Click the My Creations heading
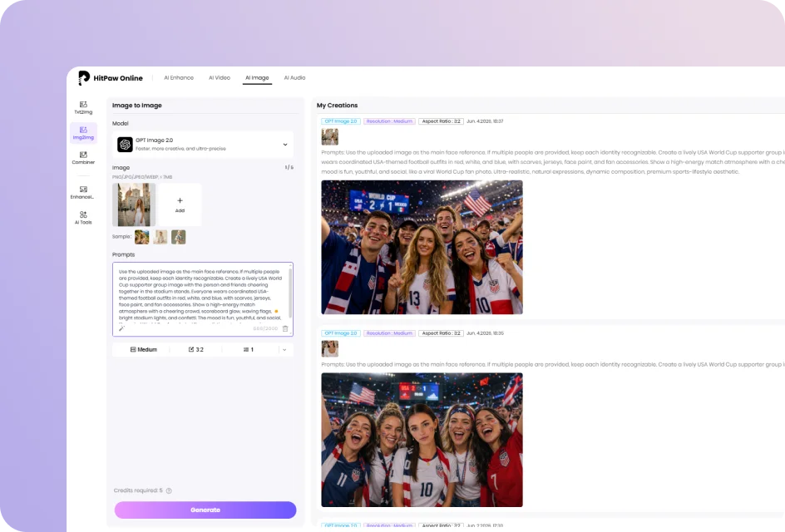 [337, 105]
